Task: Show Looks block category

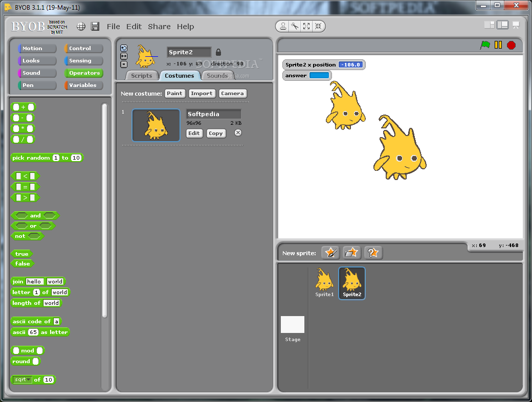Action: pyautogui.click(x=37, y=60)
